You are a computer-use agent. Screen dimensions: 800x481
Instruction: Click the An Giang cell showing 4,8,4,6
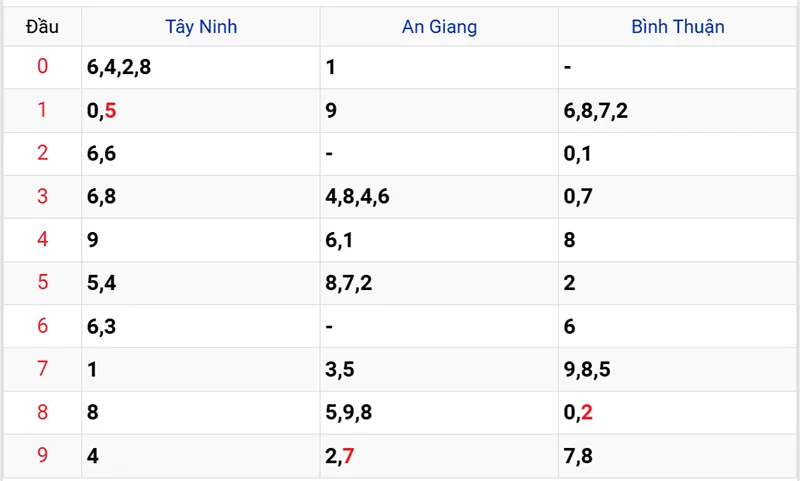point(357,197)
